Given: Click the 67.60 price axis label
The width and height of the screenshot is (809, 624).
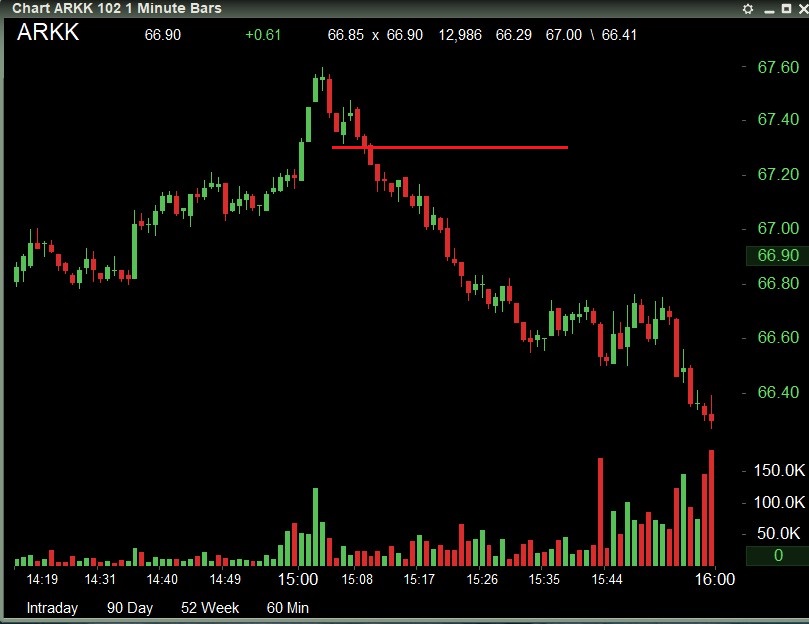Looking at the screenshot, I should (778, 67).
